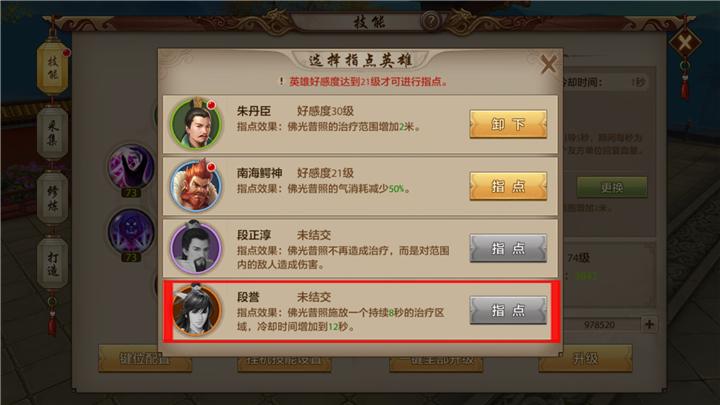Screen dimensions: 720x405
Task: Click 朱丹臣 hero portrait
Action: tap(196, 124)
